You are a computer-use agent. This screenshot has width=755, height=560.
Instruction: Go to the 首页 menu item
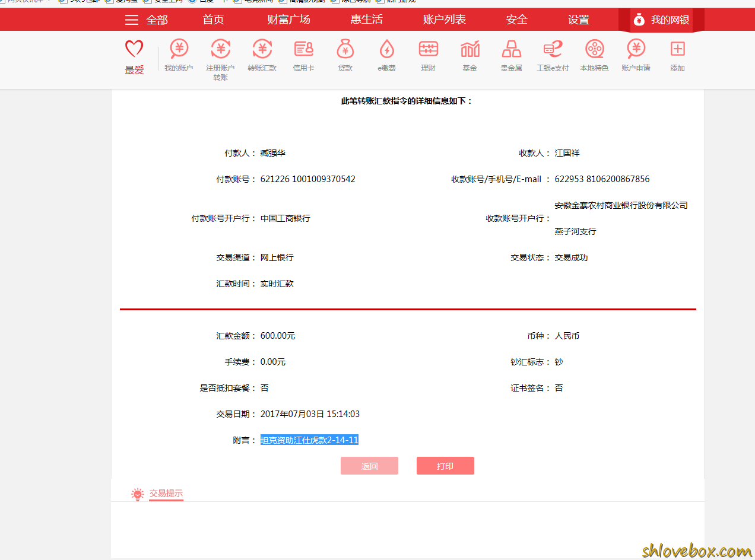214,20
